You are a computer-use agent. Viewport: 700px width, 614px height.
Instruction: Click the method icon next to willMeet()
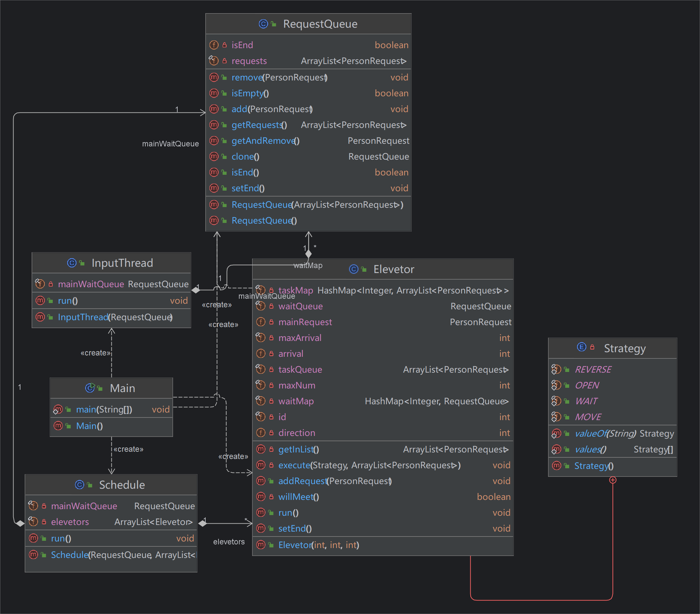(261, 497)
